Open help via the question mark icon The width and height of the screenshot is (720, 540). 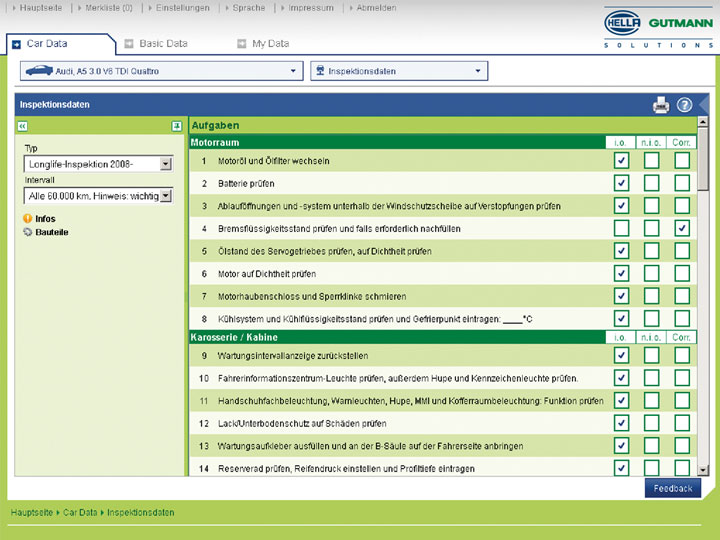tap(684, 104)
